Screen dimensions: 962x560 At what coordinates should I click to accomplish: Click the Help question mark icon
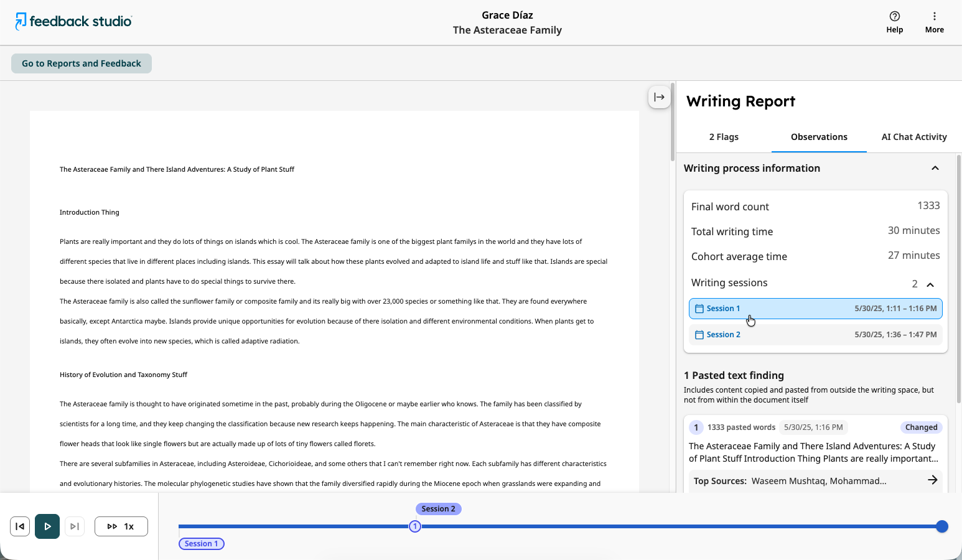point(894,16)
